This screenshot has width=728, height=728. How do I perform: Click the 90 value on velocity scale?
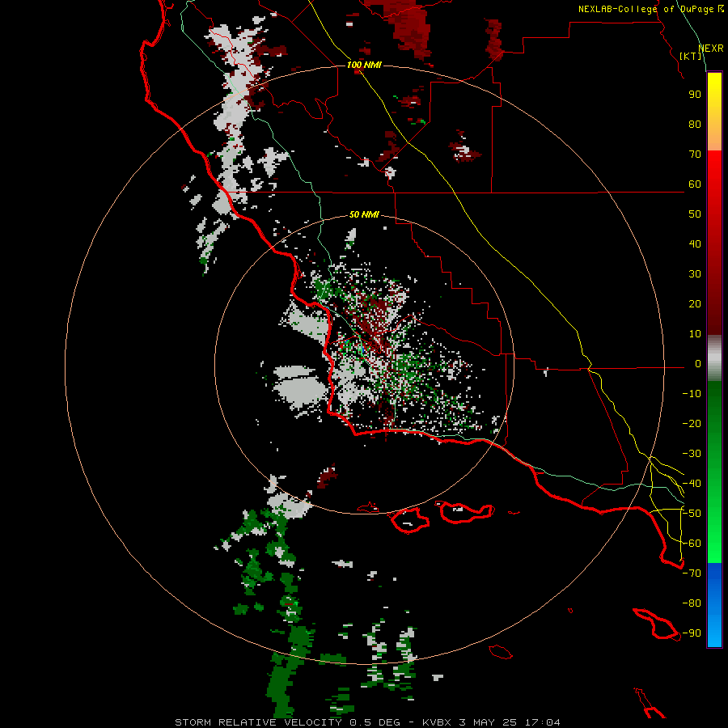pyautogui.click(x=695, y=95)
